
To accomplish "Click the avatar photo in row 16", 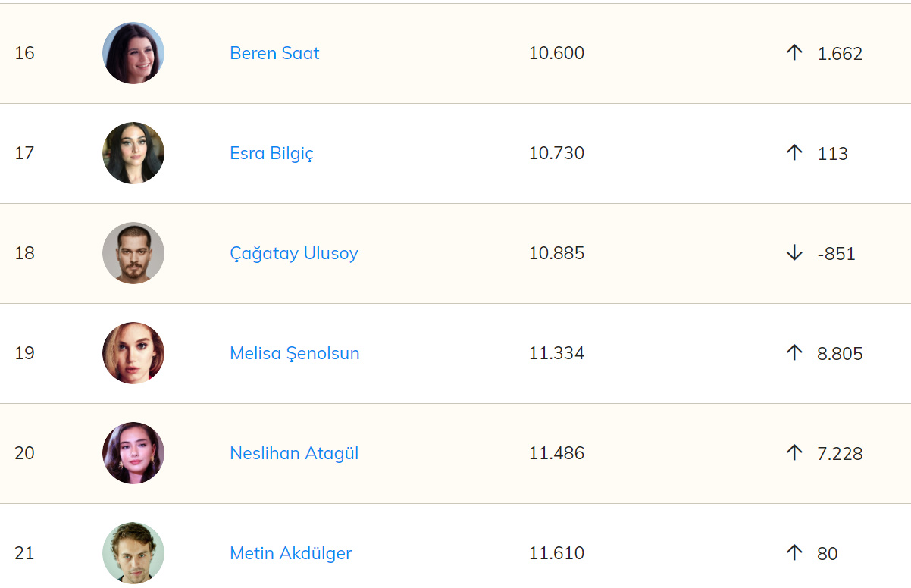I will [x=133, y=53].
